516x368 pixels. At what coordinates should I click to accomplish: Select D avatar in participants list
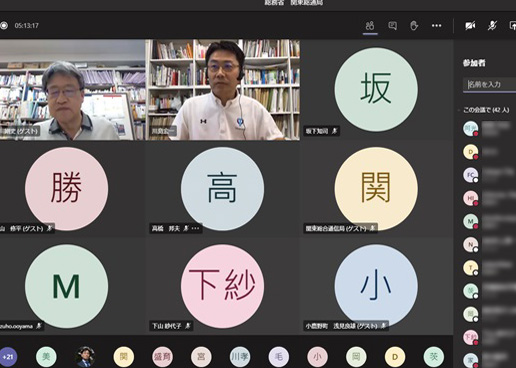471,152
